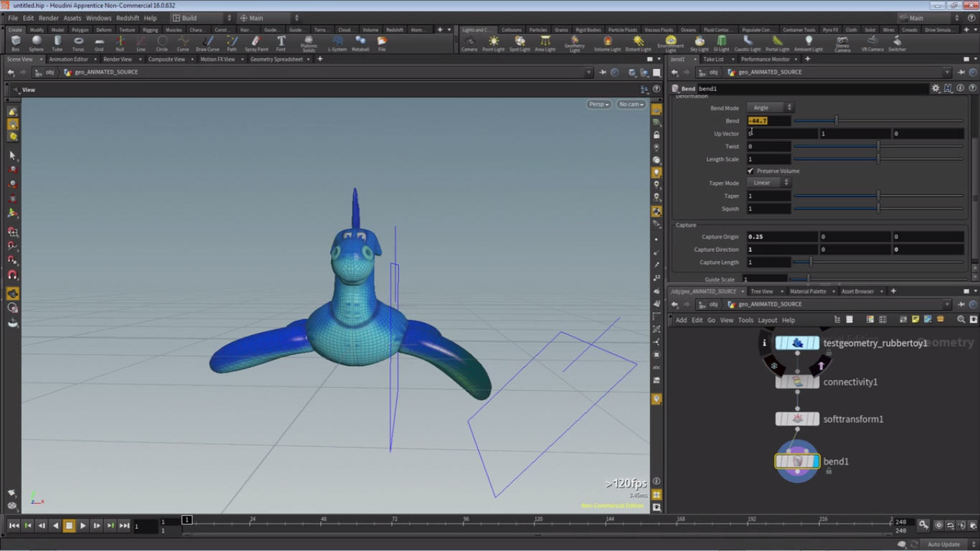This screenshot has width=980, height=551.
Task: Open the Edit menu in the main menu bar
Action: [28, 18]
